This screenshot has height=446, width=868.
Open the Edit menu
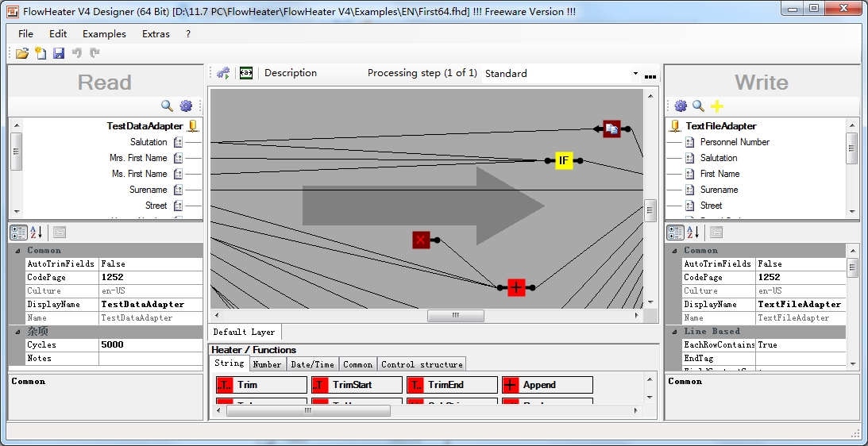click(57, 34)
